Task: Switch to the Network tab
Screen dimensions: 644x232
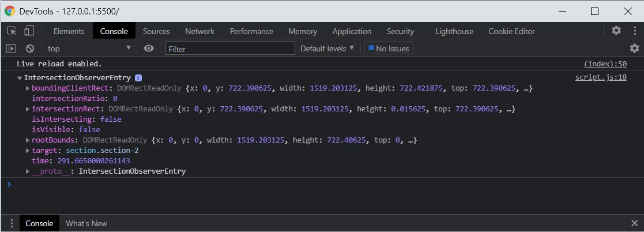Action: [x=199, y=31]
